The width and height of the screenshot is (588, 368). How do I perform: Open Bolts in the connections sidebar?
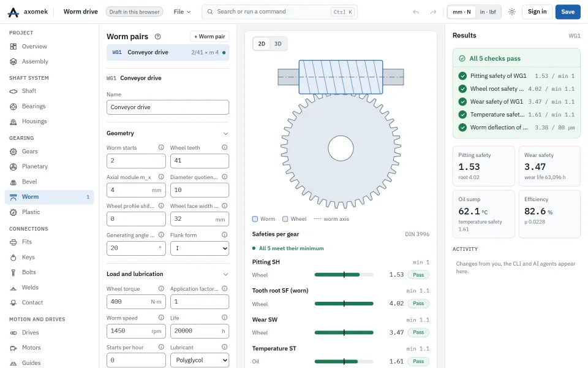49,272
